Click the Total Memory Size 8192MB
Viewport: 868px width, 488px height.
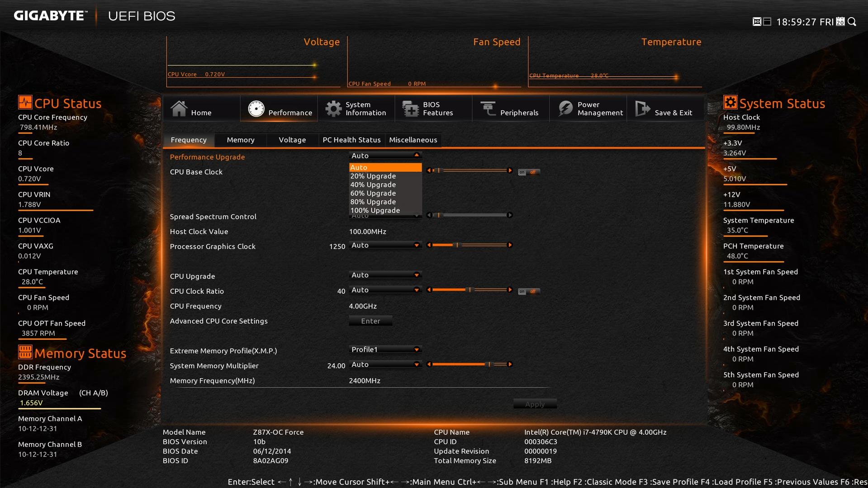(x=538, y=461)
